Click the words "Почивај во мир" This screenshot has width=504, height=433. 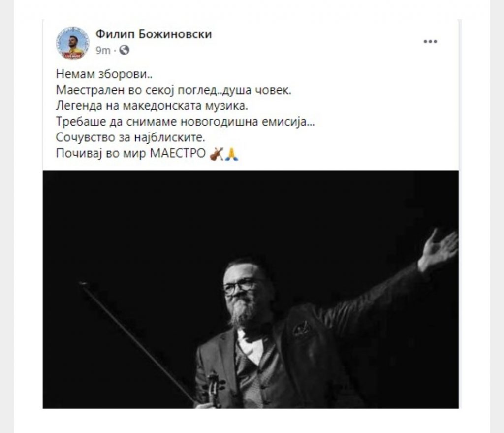click(101, 154)
